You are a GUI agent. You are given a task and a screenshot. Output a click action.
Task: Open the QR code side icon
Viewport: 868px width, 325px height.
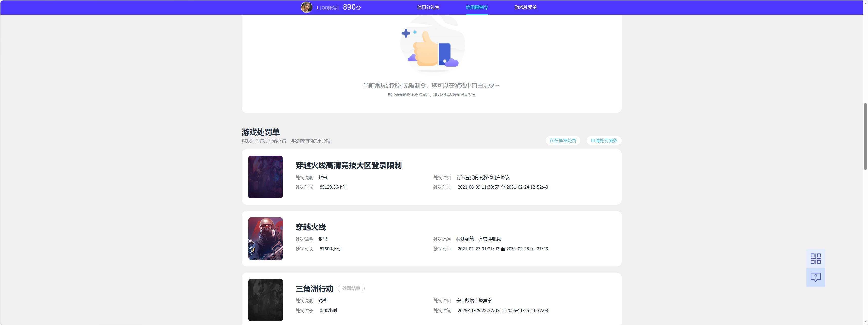coord(815,259)
